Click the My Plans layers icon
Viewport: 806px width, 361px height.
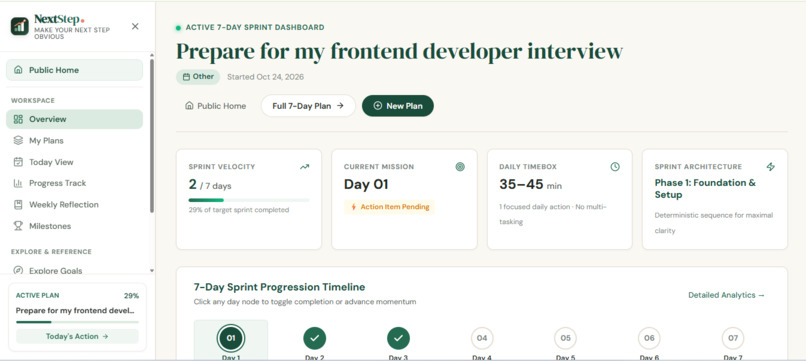tap(19, 140)
